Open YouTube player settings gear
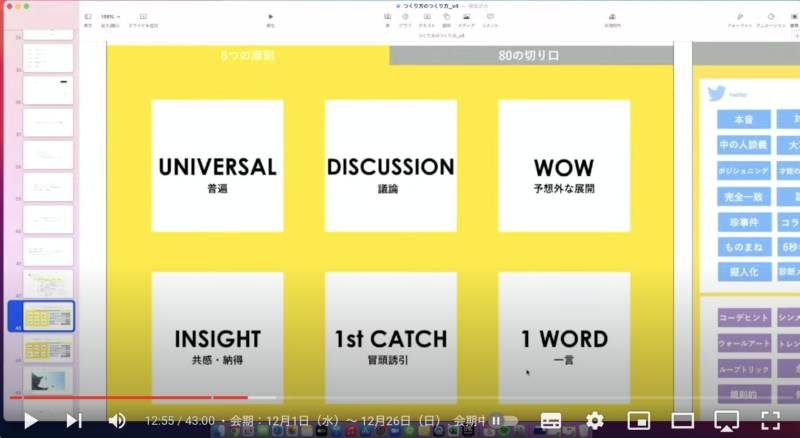800x438 pixels. [595, 420]
